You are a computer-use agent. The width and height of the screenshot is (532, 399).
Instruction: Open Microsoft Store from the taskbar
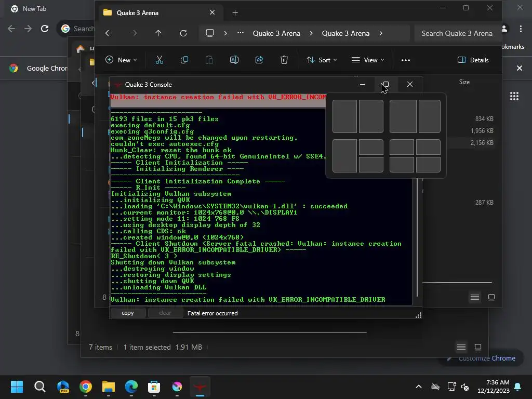tap(154, 387)
